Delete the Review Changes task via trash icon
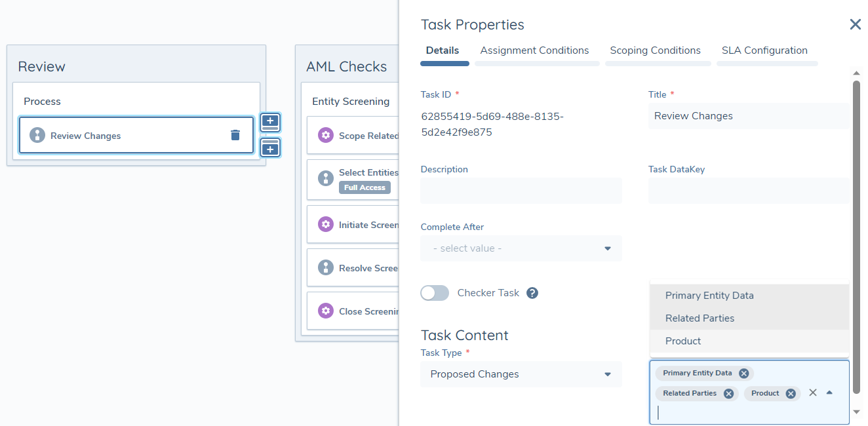Screen dimensions: 868x426 pyautogui.click(x=235, y=135)
